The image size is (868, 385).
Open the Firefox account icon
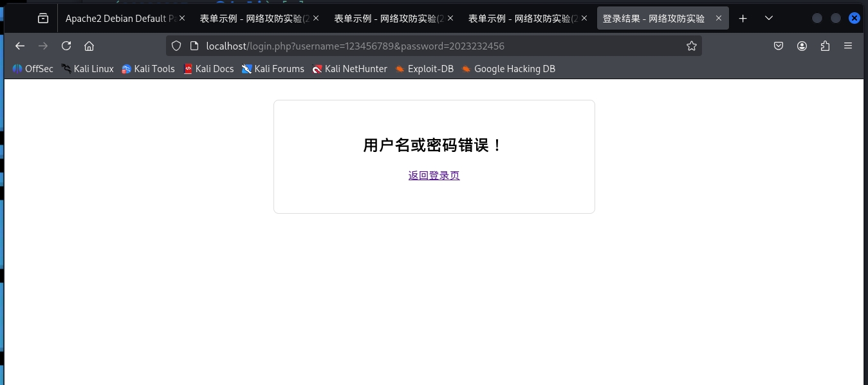802,46
